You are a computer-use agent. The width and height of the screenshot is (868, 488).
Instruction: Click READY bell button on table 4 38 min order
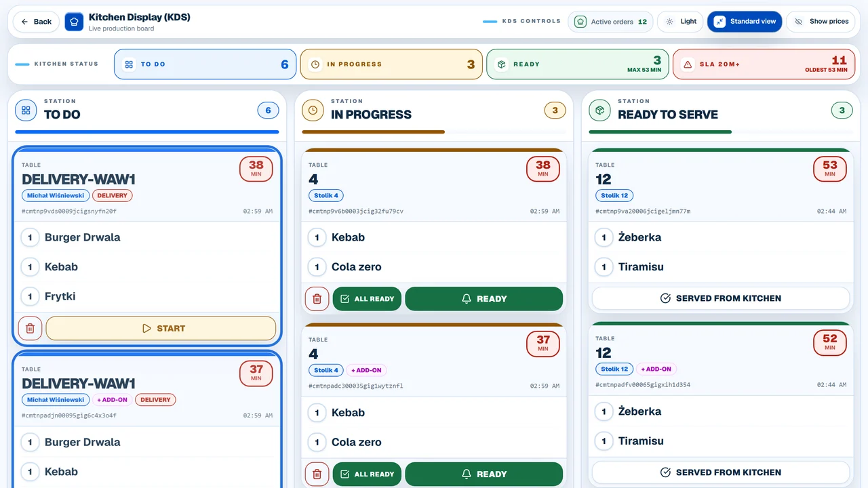484,299
